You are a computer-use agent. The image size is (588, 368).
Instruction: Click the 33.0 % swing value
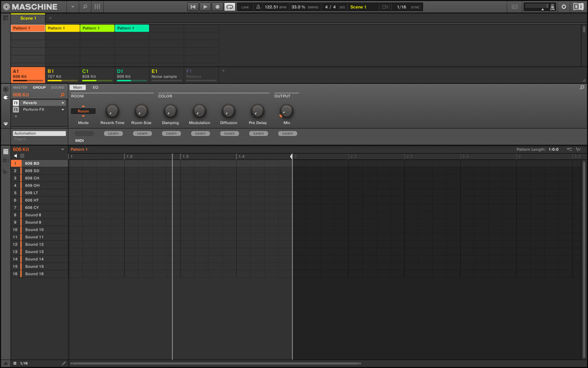tap(298, 7)
